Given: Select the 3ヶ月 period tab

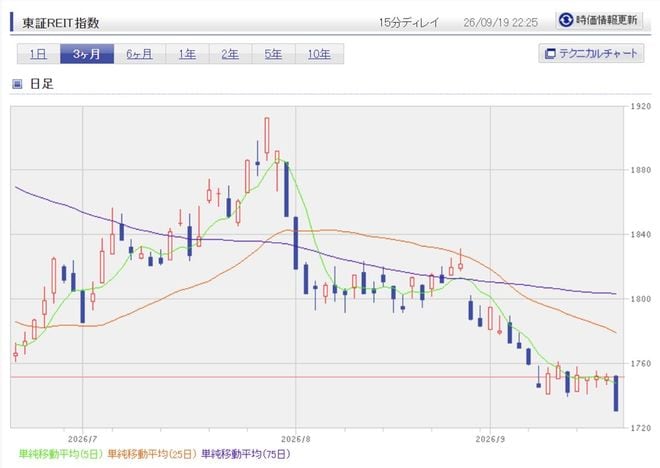Looking at the screenshot, I should (x=87, y=54).
